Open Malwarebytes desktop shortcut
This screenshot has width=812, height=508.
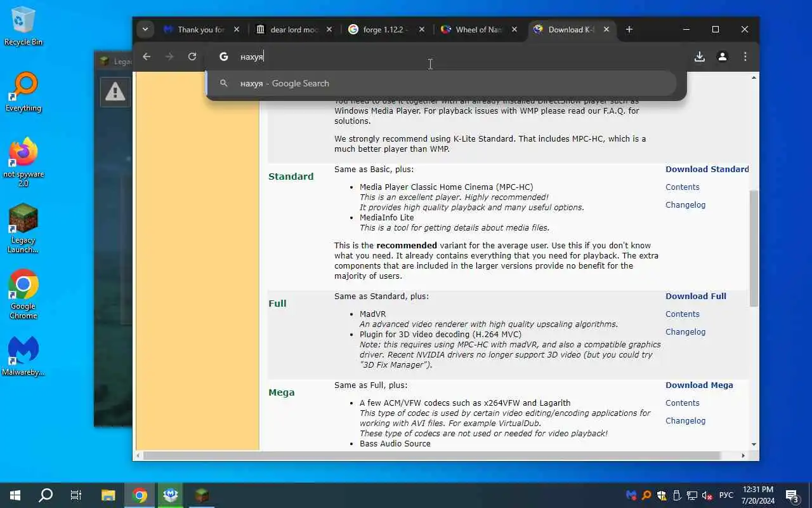23,356
